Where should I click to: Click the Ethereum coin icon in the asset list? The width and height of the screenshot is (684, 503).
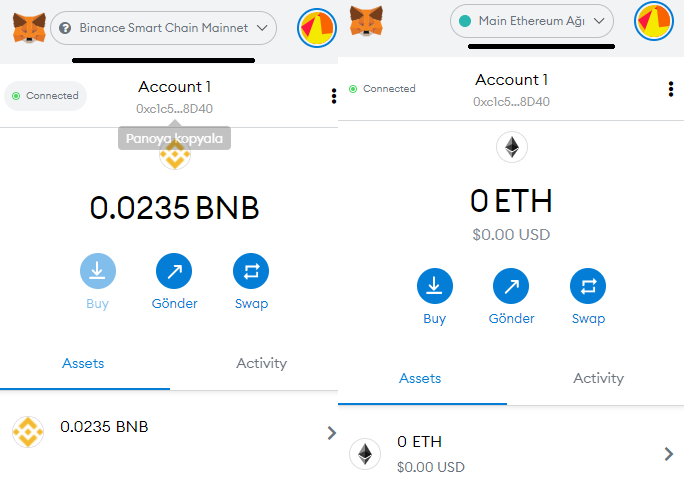365,454
